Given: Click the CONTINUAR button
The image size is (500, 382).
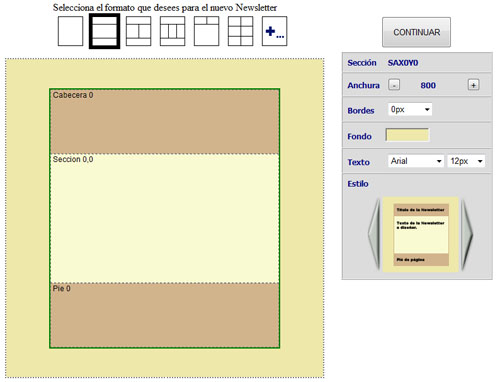Looking at the screenshot, I should click(x=416, y=32).
